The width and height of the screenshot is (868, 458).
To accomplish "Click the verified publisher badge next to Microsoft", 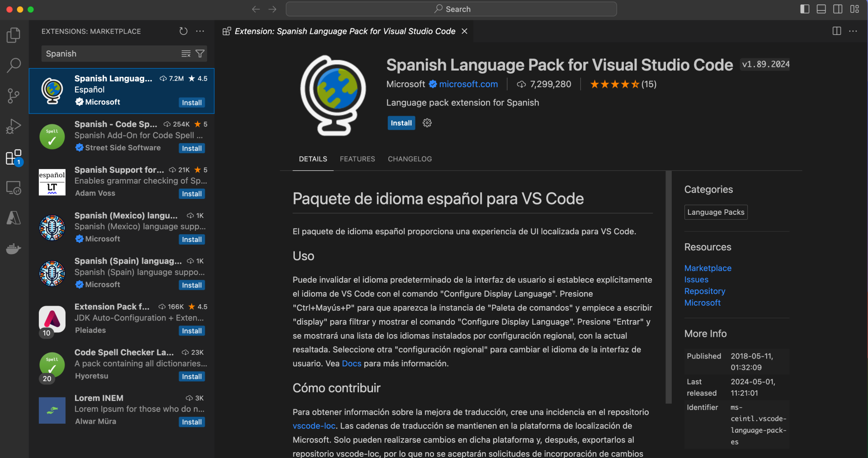I will click(433, 84).
